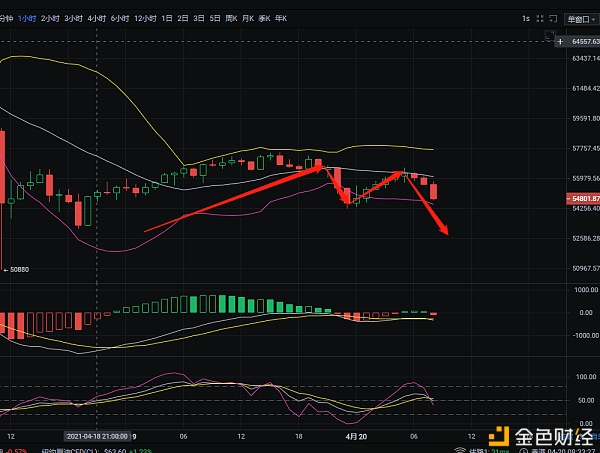Viewport: 600px width, 453px height.
Task: Switch chart to 1日 candles
Action: [167, 18]
